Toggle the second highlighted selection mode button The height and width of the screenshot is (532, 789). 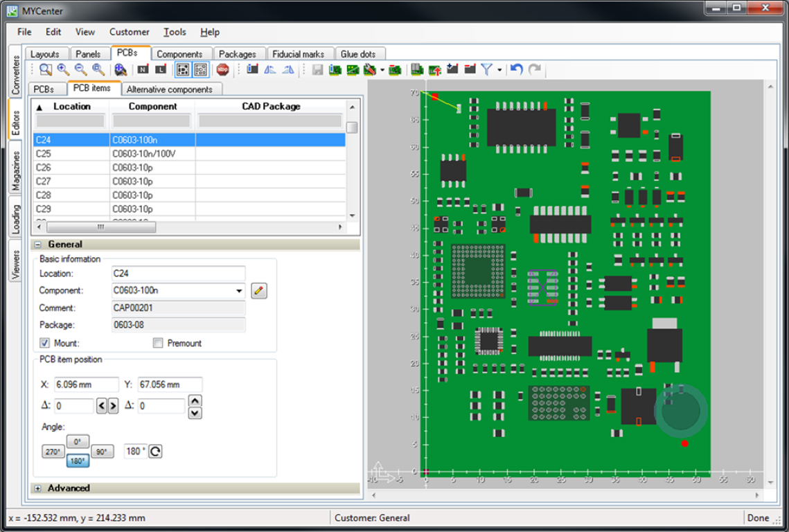(200, 69)
